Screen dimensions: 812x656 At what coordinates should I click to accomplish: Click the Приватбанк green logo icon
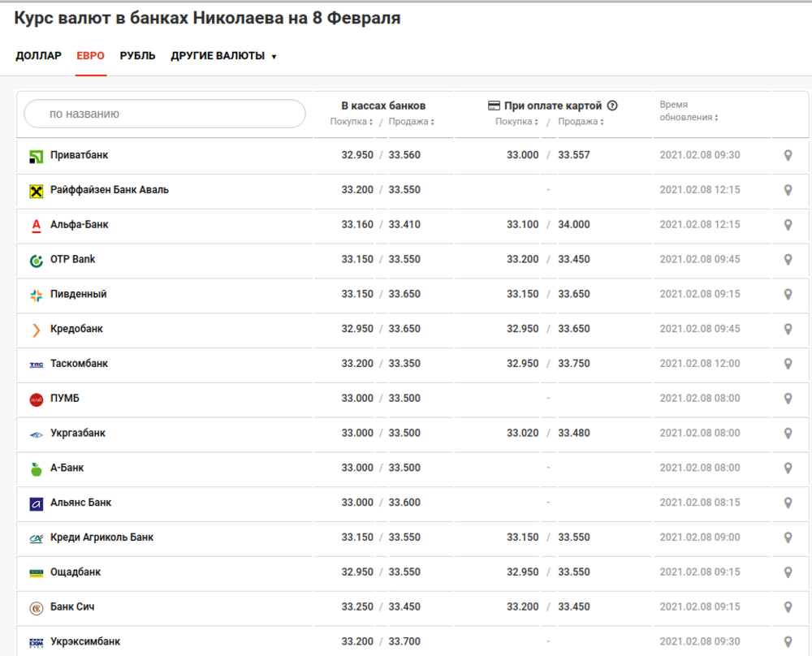click(37, 157)
